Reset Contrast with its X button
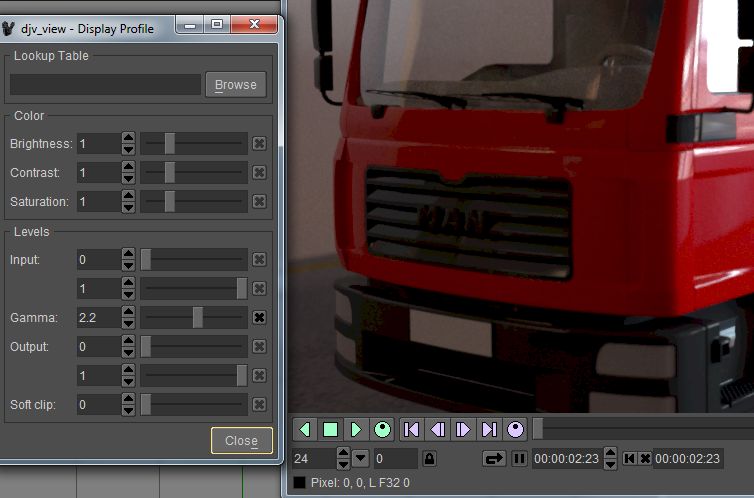 [x=259, y=172]
